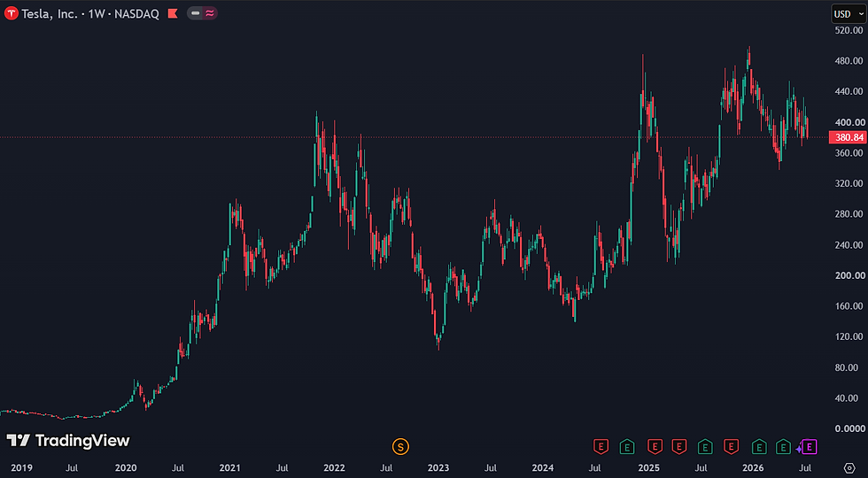This screenshot has width=868, height=478.
Task: Click the 2020 time axis label
Action: [x=126, y=468]
